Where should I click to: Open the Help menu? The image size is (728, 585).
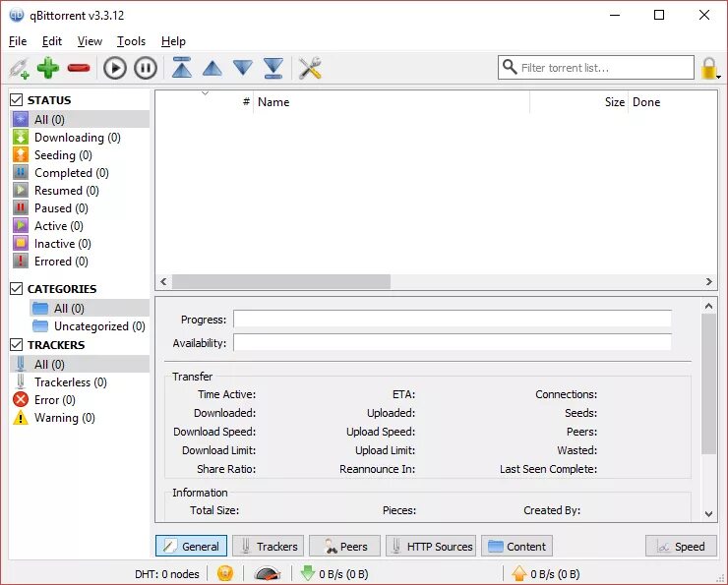(x=173, y=41)
